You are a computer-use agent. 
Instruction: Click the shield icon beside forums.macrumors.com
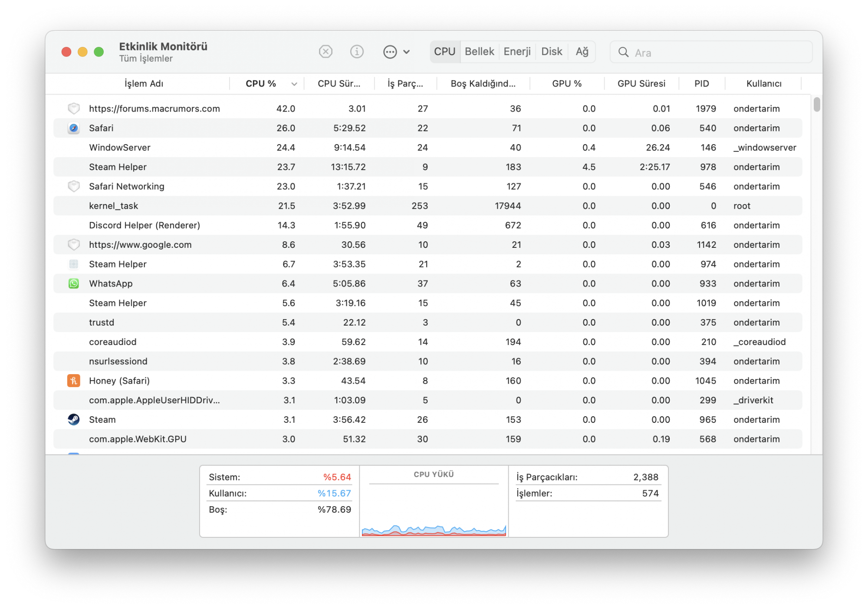[x=74, y=109]
